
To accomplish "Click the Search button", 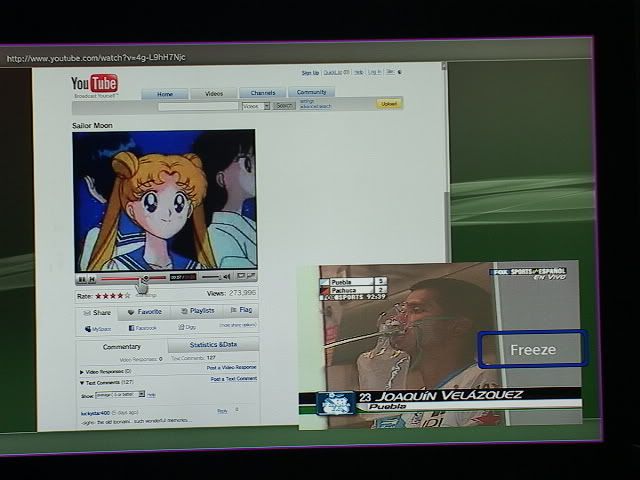I will pos(284,106).
